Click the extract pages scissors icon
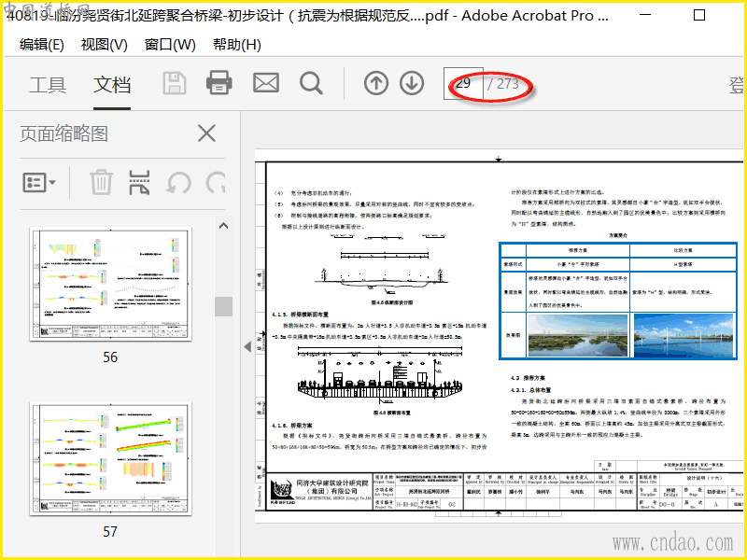The width and height of the screenshot is (747, 560). point(139,182)
